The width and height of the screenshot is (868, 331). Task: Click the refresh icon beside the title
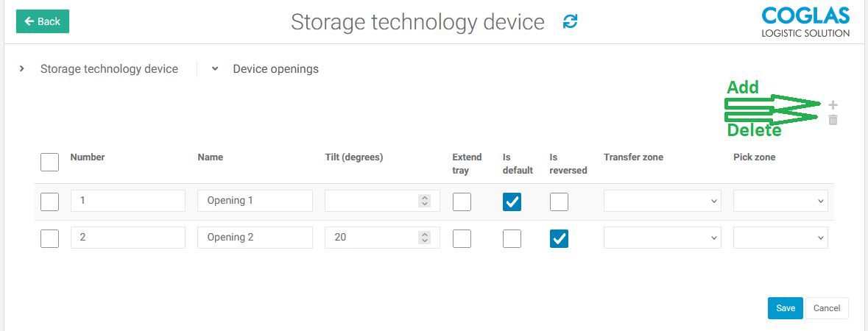[x=570, y=21]
